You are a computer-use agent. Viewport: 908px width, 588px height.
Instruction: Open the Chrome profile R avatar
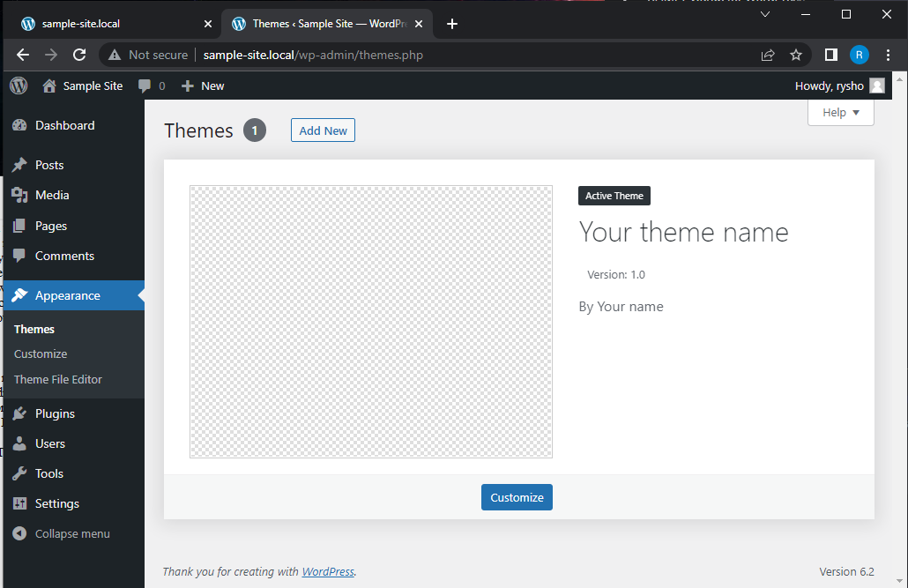point(860,55)
